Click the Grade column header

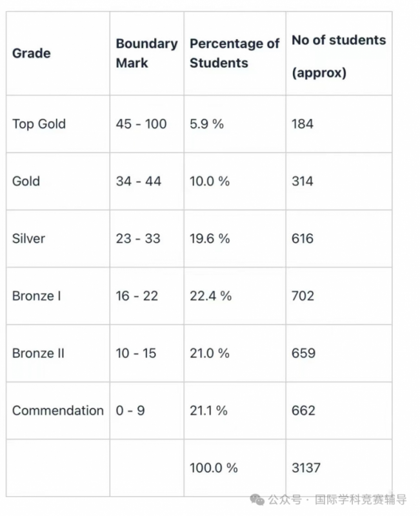(x=58, y=54)
